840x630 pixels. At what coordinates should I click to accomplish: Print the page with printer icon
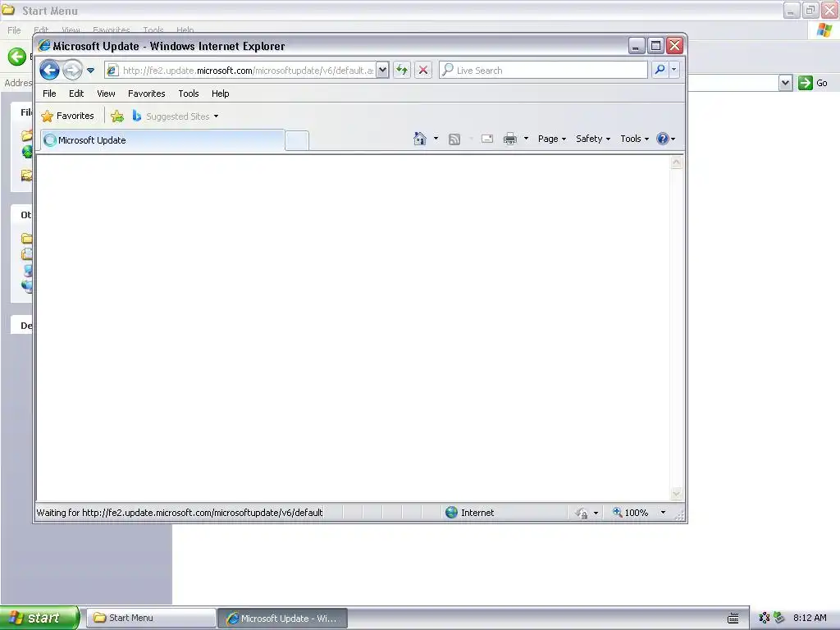pos(510,139)
